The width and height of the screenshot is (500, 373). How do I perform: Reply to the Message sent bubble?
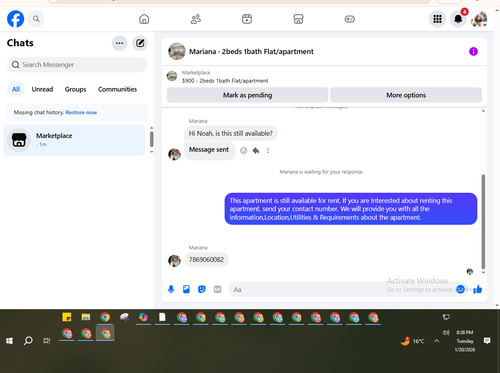tap(256, 151)
